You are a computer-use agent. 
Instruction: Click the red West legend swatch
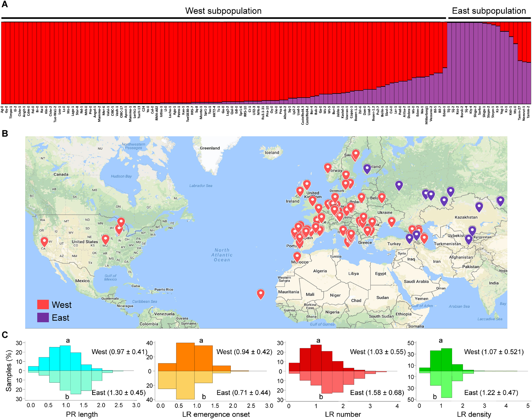(43, 305)
